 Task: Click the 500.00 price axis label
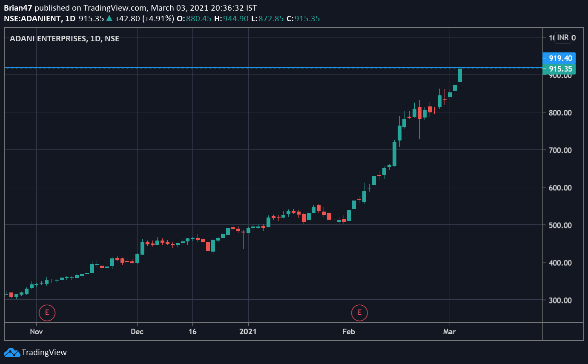(560, 225)
